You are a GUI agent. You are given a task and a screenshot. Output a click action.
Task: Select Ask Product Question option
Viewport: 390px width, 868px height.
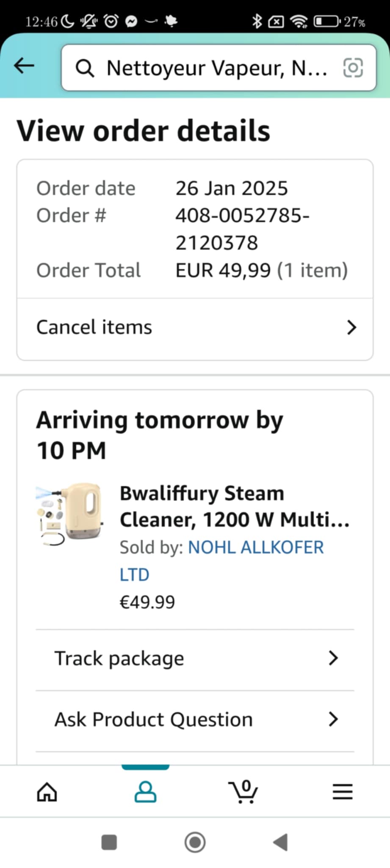(x=153, y=720)
